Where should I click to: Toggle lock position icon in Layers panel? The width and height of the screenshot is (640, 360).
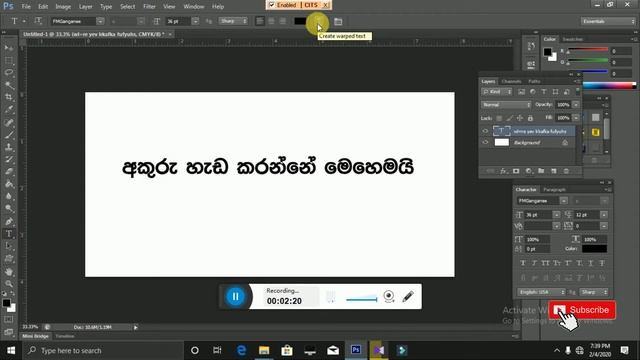pyautogui.click(x=520, y=118)
